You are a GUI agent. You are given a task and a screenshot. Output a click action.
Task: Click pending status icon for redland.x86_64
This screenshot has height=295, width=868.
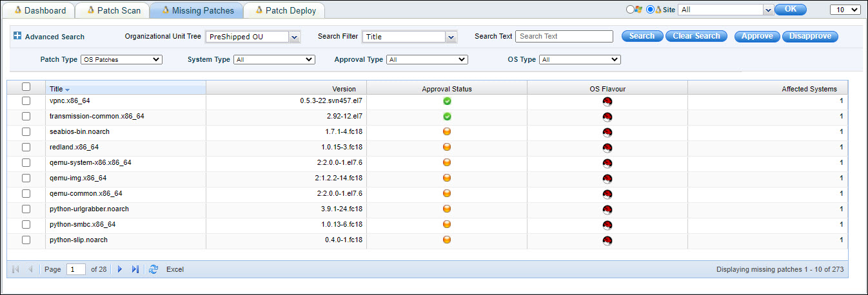pyautogui.click(x=447, y=147)
